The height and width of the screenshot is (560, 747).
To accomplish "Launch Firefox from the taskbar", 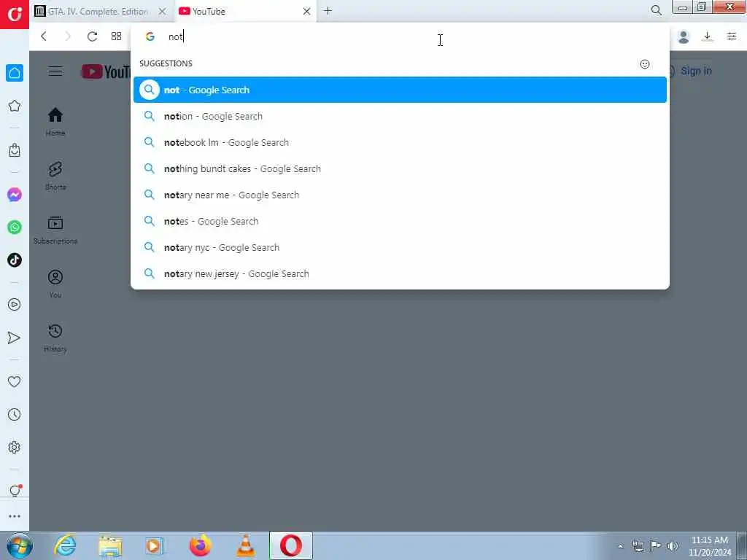I will pyautogui.click(x=201, y=545).
